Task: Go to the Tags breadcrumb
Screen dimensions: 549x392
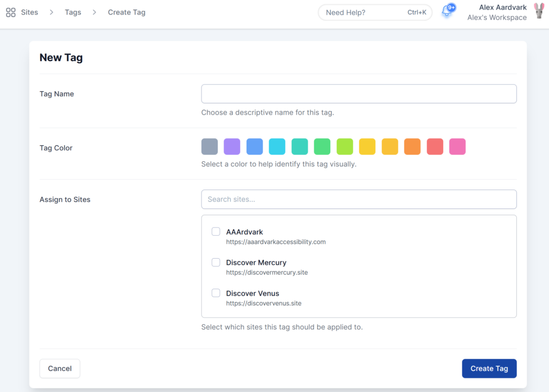Action: (x=73, y=12)
